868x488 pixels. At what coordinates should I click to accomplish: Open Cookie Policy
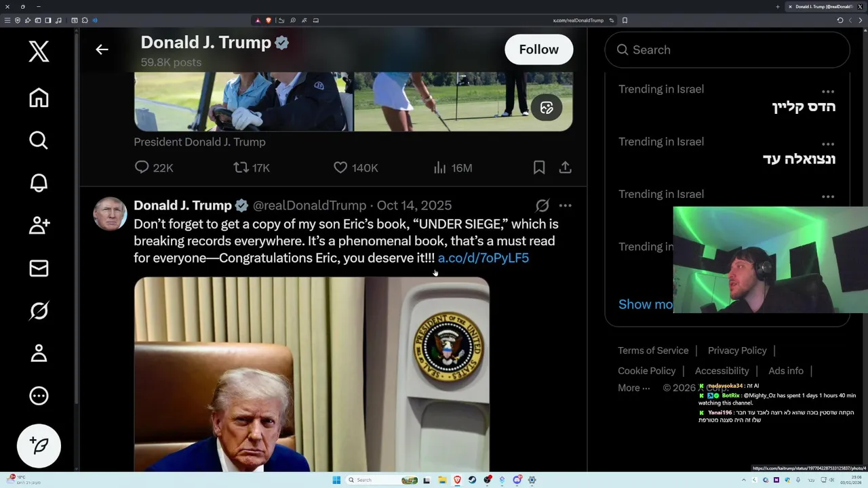(x=647, y=371)
